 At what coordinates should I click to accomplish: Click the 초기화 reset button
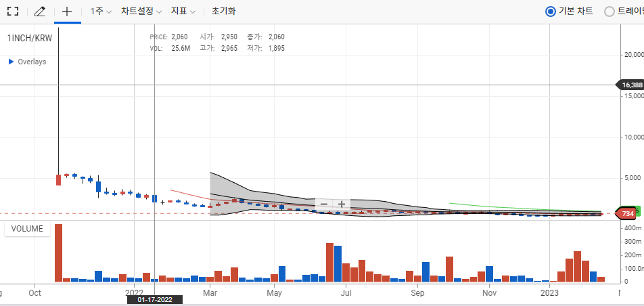pos(223,11)
